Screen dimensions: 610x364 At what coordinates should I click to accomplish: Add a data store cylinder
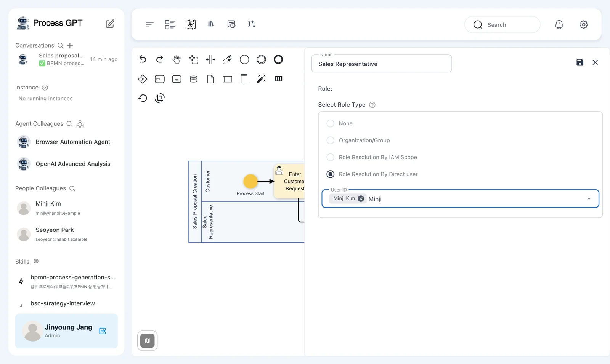194,79
